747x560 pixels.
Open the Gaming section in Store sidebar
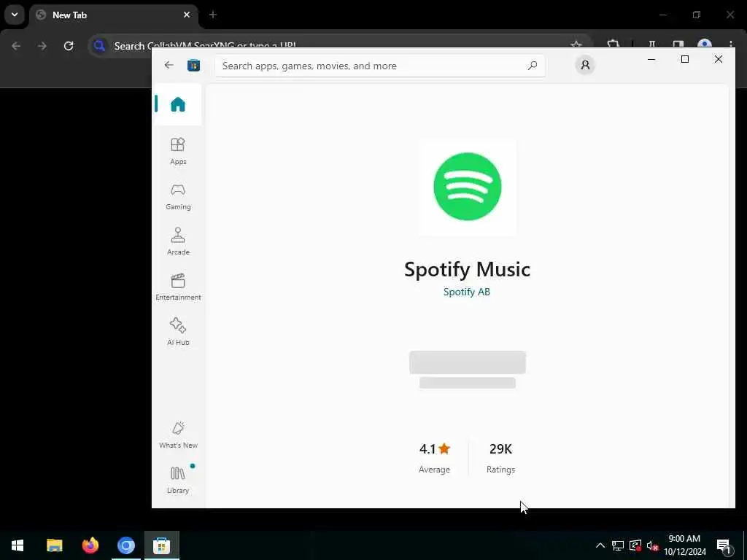[178, 197]
